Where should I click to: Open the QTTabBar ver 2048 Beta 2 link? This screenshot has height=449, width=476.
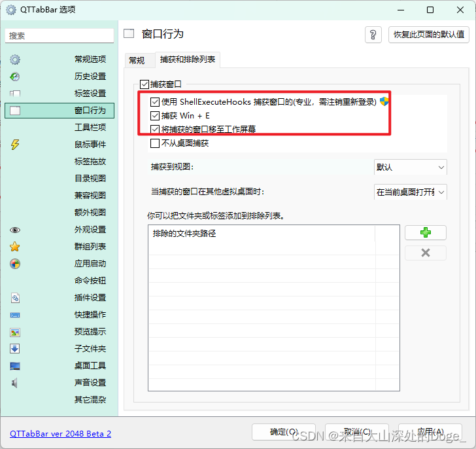[60, 433]
